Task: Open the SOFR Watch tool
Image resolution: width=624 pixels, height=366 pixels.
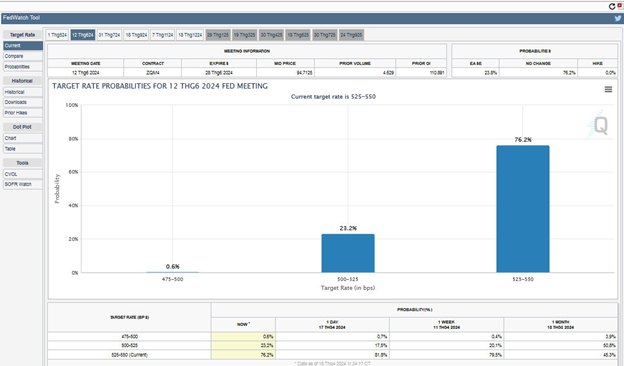Action: [23, 184]
